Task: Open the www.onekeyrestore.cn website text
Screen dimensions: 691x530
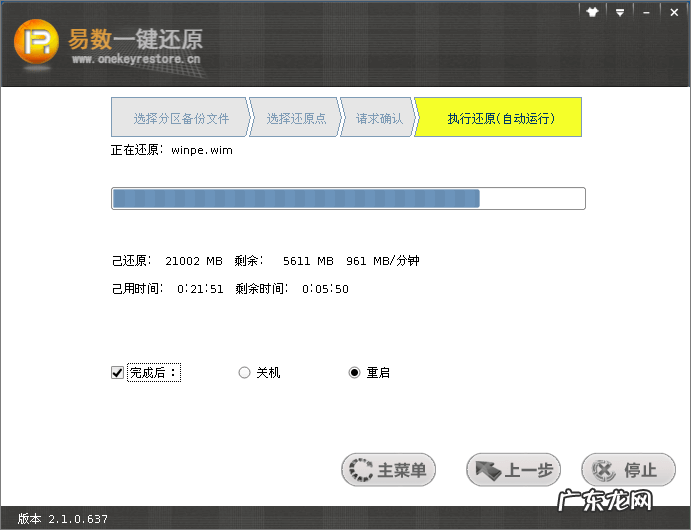Action: click(136, 59)
